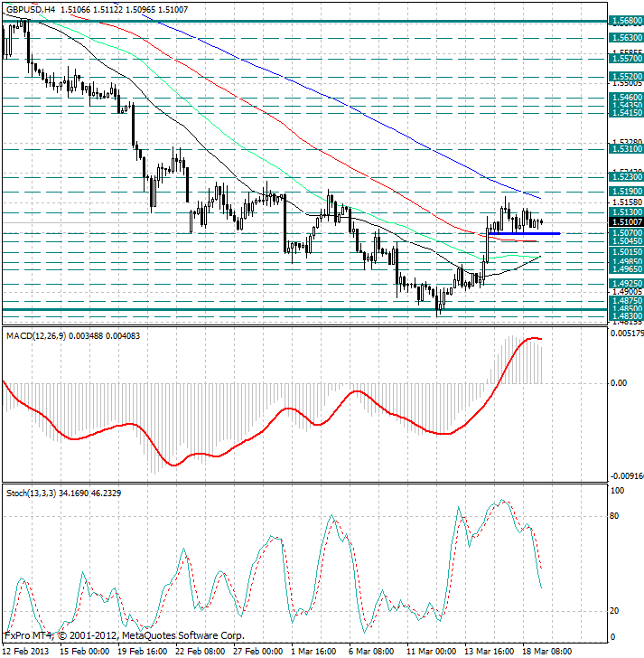Click the 6 Mar 08:00 date label

point(371,652)
